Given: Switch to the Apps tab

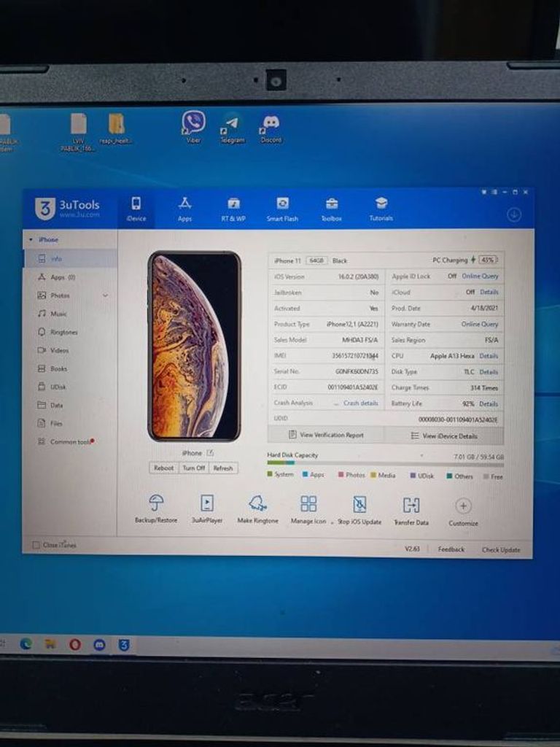Looking at the screenshot, I should pos(184,209).
